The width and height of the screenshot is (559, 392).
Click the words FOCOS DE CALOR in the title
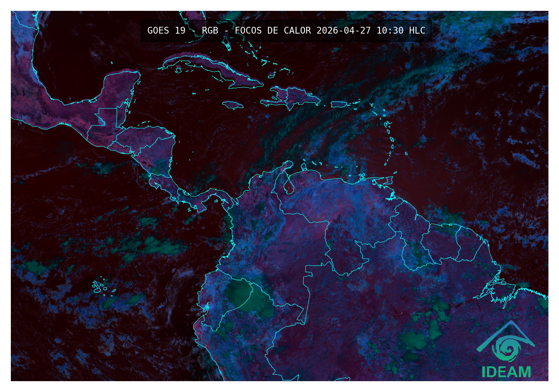(273, 31)
